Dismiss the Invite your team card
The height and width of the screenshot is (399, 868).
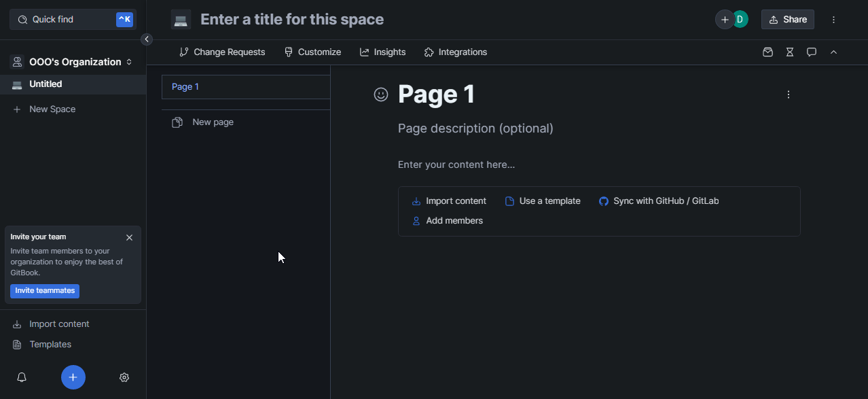tap(129, 237)
